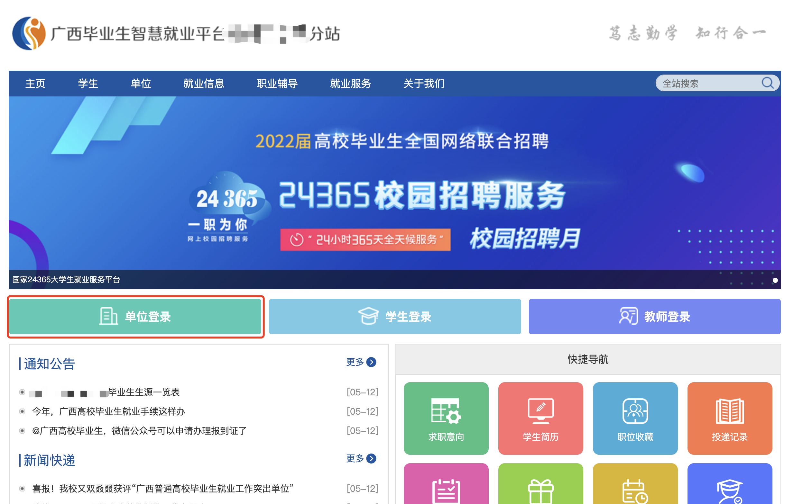
Task: Open the 学生简历 resume tile
Action: coord(540,418)
